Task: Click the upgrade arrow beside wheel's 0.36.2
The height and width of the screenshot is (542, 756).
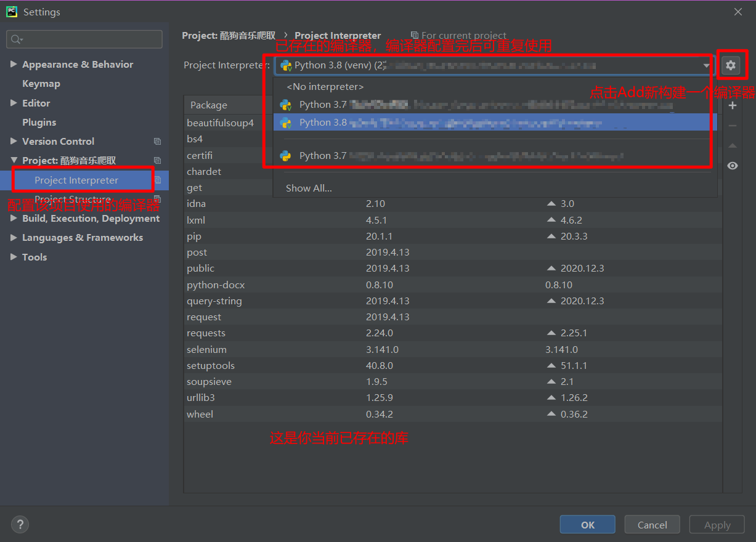Action: point(551,414)
